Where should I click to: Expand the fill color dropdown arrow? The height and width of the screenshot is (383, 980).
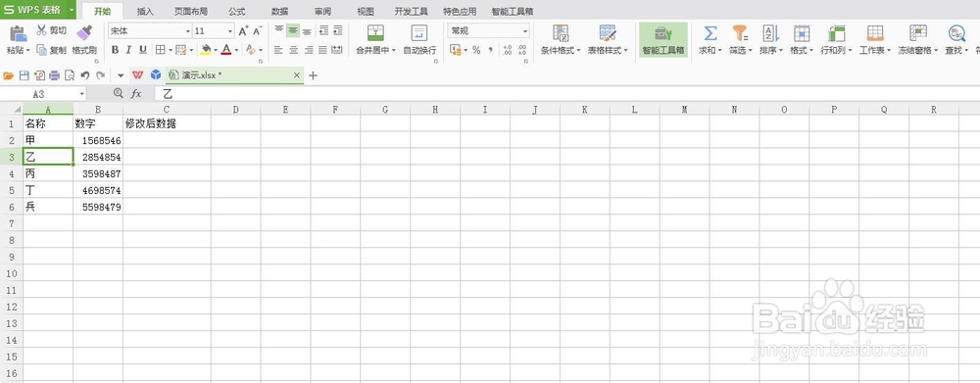click(216, 50)
